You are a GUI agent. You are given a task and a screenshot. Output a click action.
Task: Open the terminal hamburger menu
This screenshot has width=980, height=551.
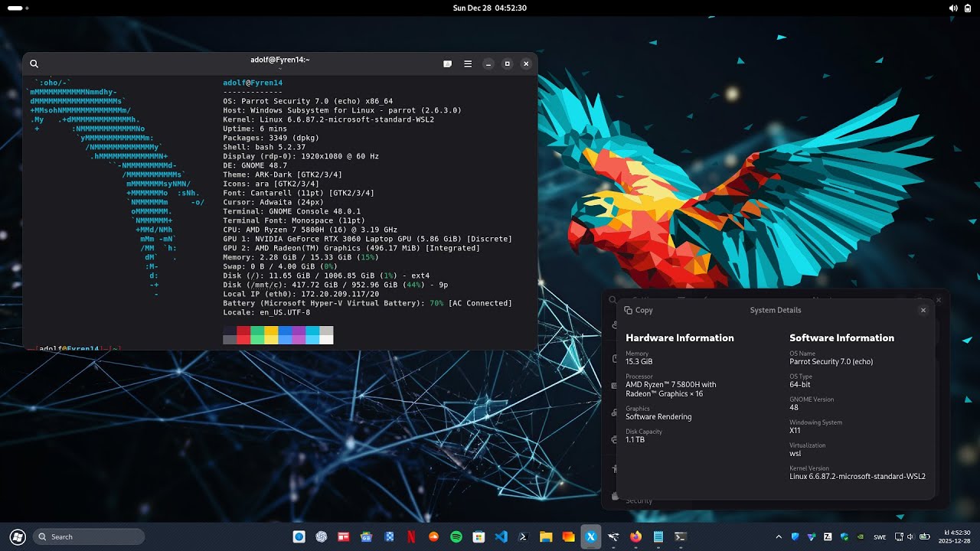468,64
